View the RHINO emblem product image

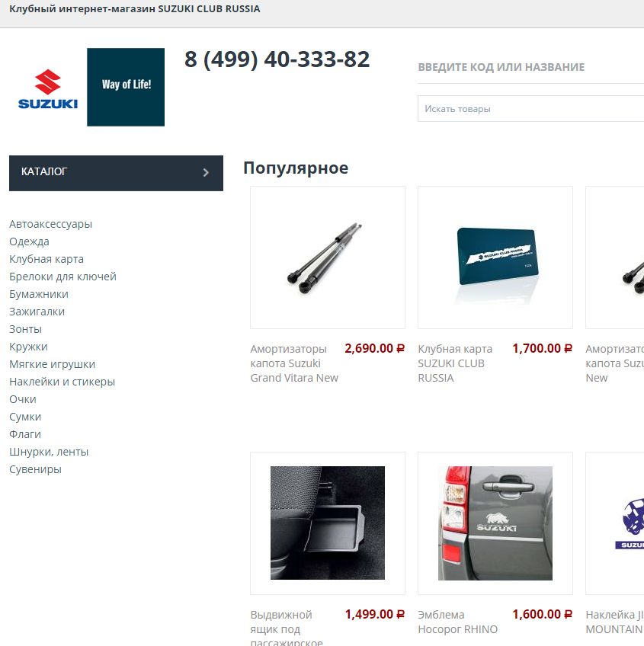pyautogui.click(x=495, y=523)
